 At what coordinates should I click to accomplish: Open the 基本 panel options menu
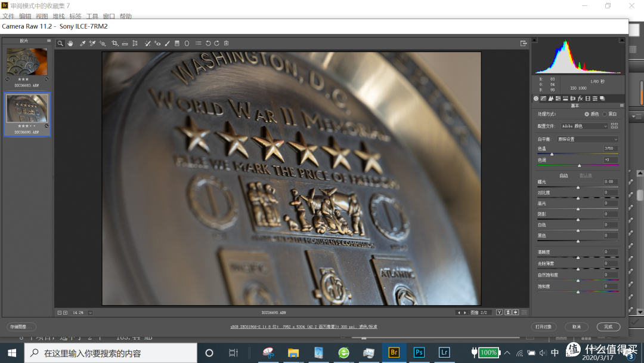(622, 106)
